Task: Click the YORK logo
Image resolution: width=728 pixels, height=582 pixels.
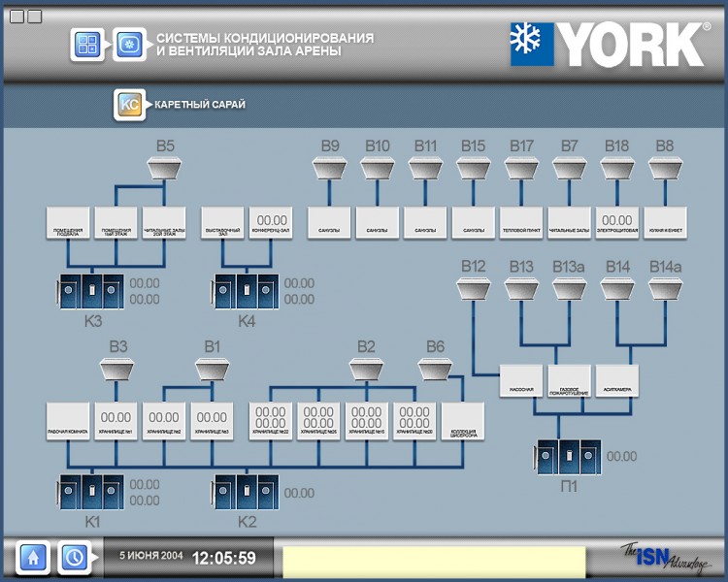Action: tap(611, 45)
